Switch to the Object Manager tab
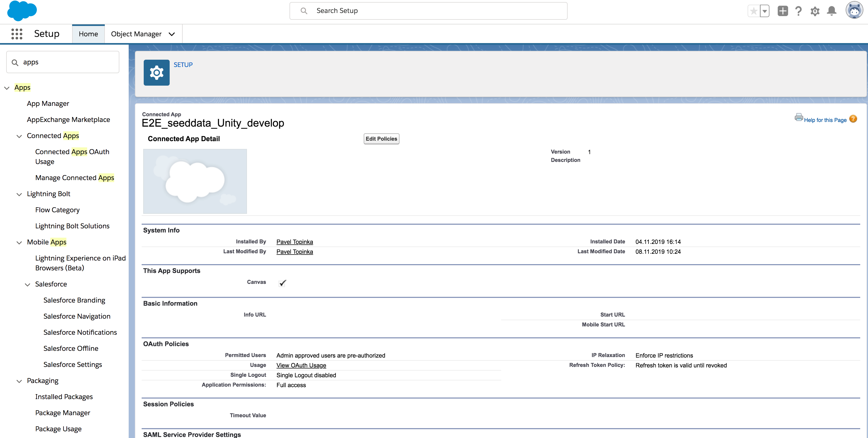 tap(136, 34)
